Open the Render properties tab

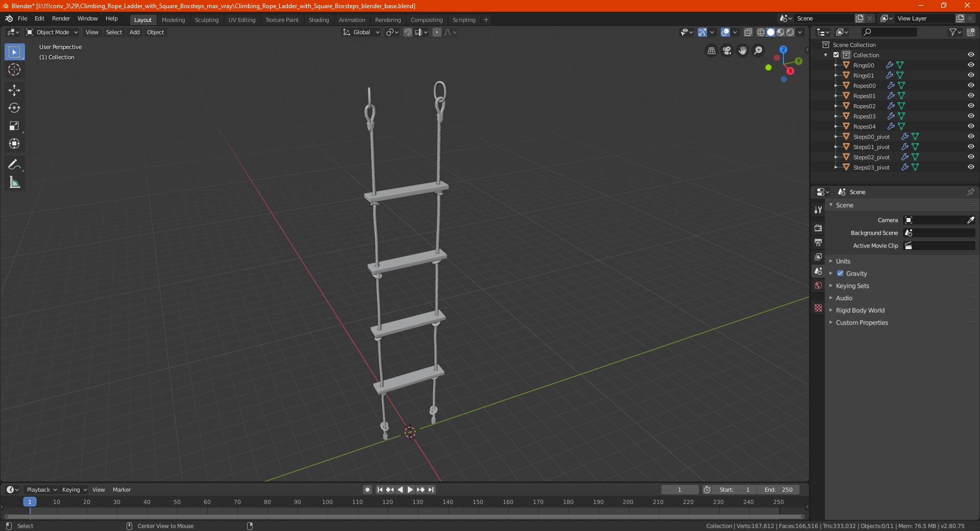(x=818, y=228)
